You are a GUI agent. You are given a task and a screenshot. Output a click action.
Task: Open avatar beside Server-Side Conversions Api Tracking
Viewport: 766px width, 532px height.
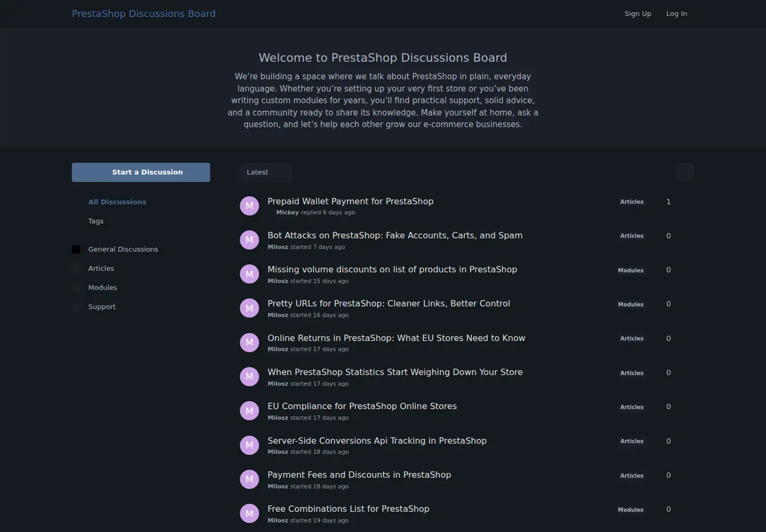point(249,445)
